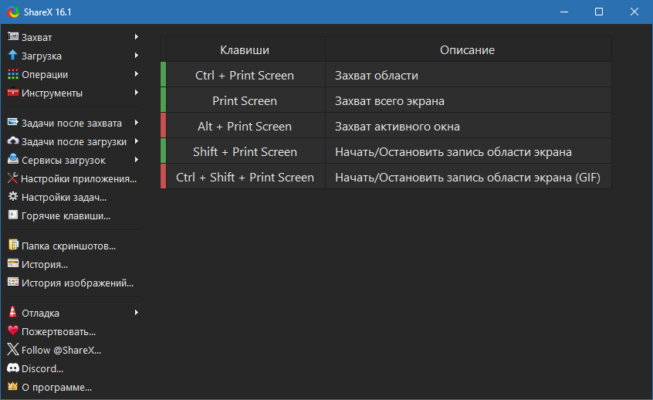Viewport: 653px width, 400px height.
Task: Open Горячие клавиши... settings
Action: tap(73, 216)
